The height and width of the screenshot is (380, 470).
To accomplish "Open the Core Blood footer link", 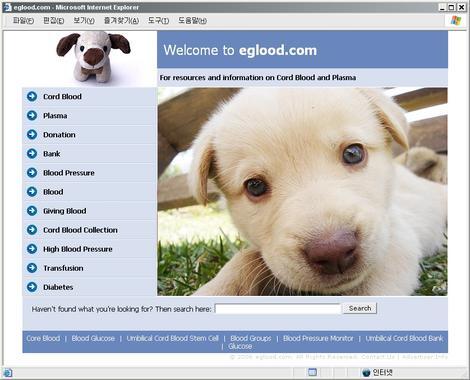I will coord(43,338).
